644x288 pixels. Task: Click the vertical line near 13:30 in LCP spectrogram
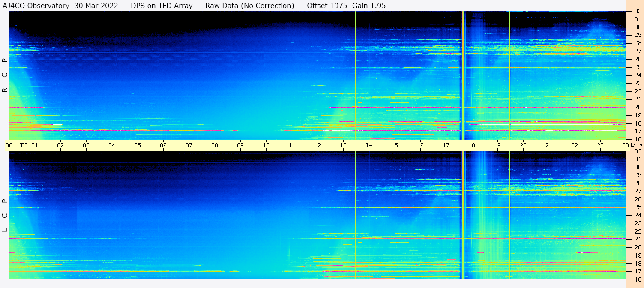point(355,215)
